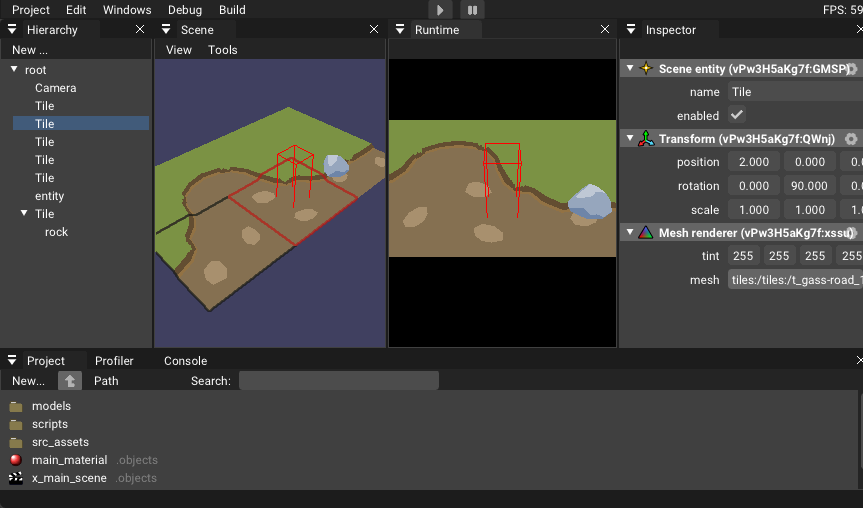The width and height of the screenshot is (863, 508).
Task: Edit the rotation Y value 90.000
Action: pyautogui.click(x=810, y=186)
